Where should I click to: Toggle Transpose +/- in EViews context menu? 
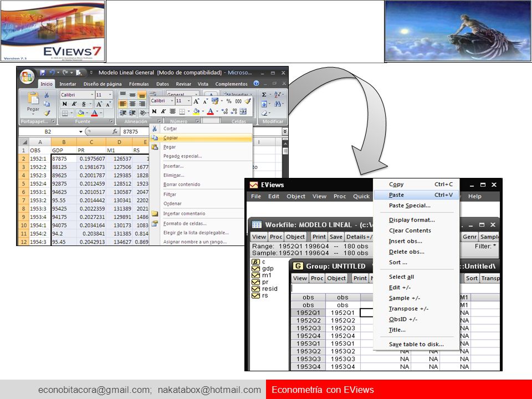point(408,309)
